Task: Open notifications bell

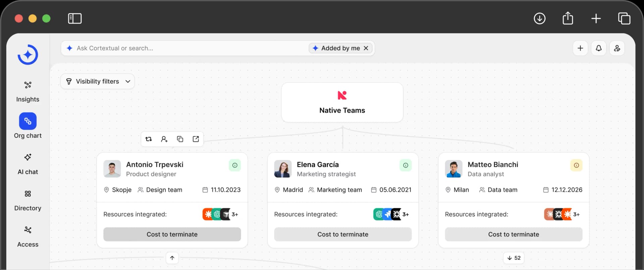Action: (x=599, y=48)
